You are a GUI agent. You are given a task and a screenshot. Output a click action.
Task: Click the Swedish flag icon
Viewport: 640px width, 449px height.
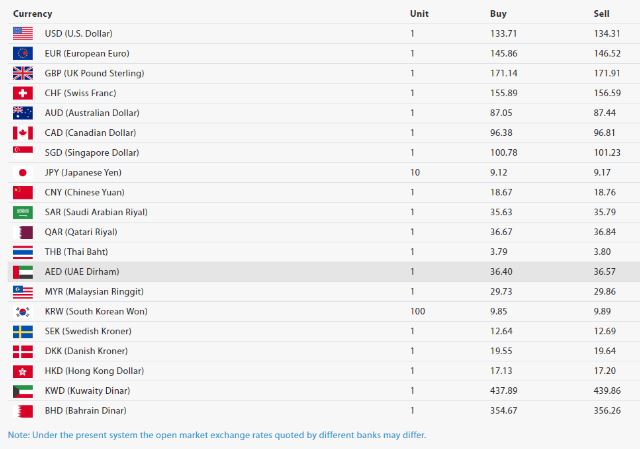coord(23,331)
